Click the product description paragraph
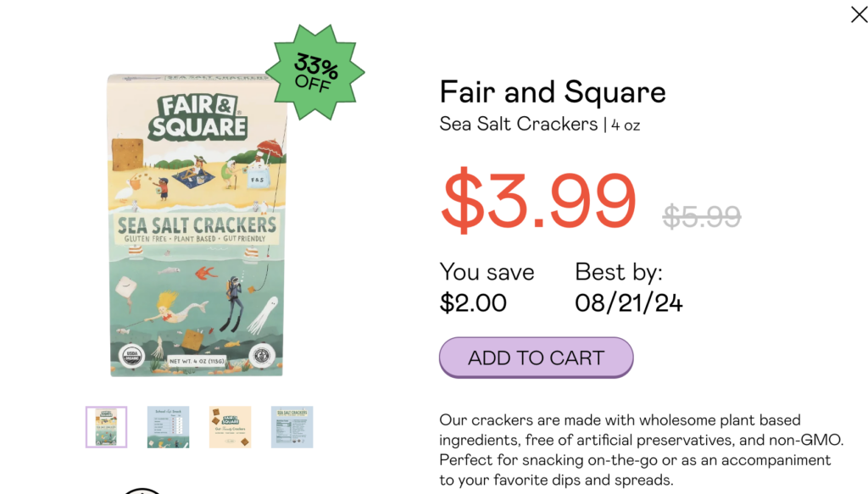Viewport: 868px width, 494px height. (x=641, y=450)
